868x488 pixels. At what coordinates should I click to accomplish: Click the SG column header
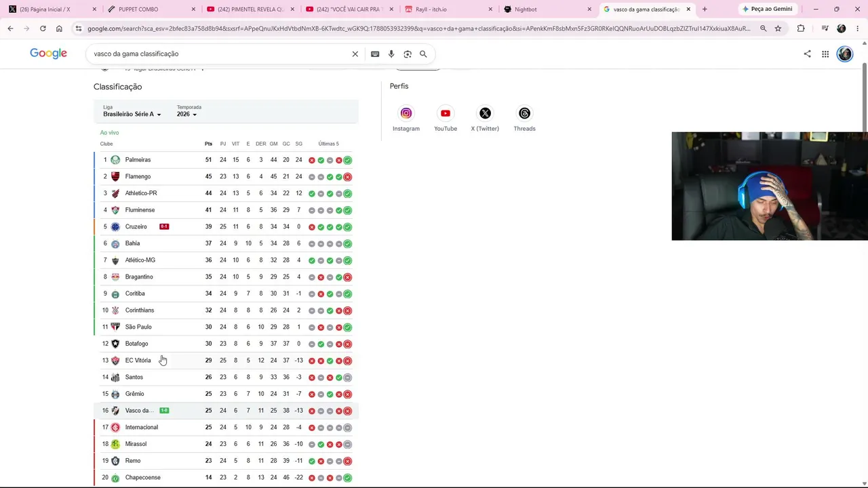click(x=298, y=144)
